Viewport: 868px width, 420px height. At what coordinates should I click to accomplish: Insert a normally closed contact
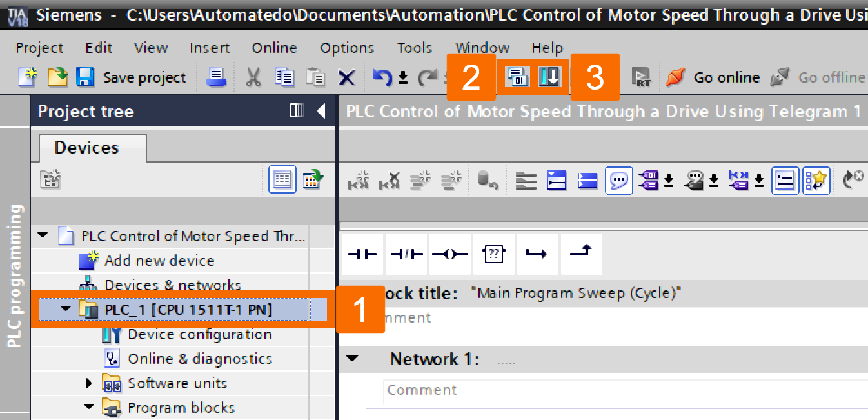pos(406,254)
